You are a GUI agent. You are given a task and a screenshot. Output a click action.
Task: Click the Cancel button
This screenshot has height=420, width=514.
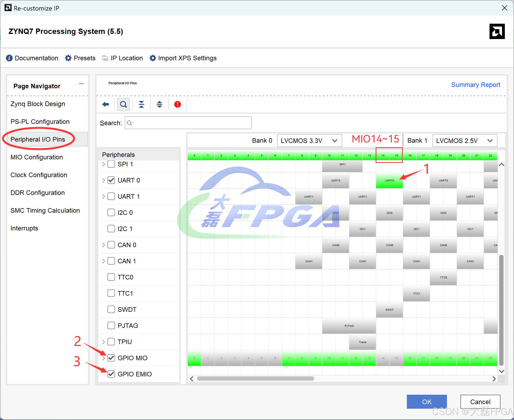tap(480, 402)
